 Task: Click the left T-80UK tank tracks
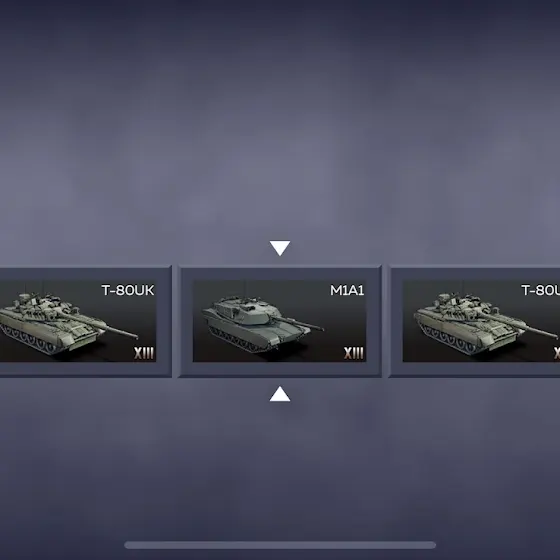point(32,340)
